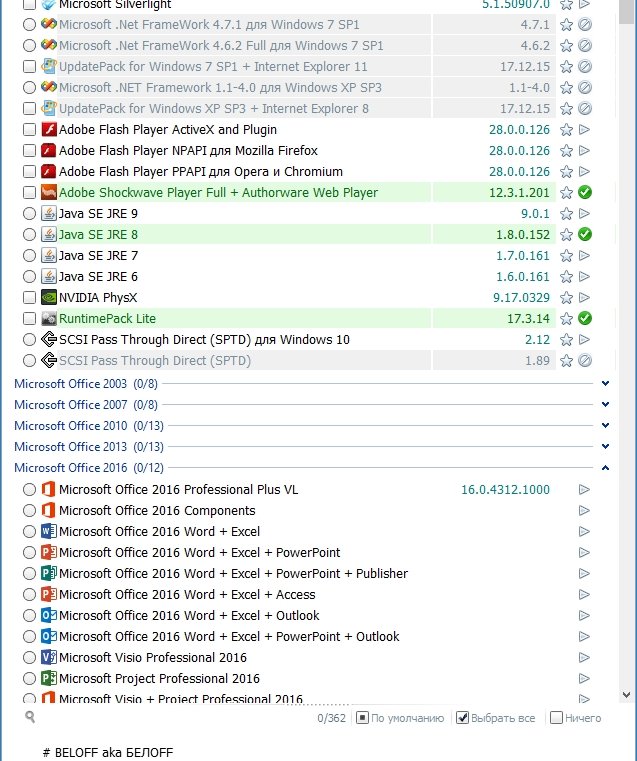Click '# BELOFF aka БЕЛОФФ' text
This screenshot has height=761, width=637.
[108, 753]
